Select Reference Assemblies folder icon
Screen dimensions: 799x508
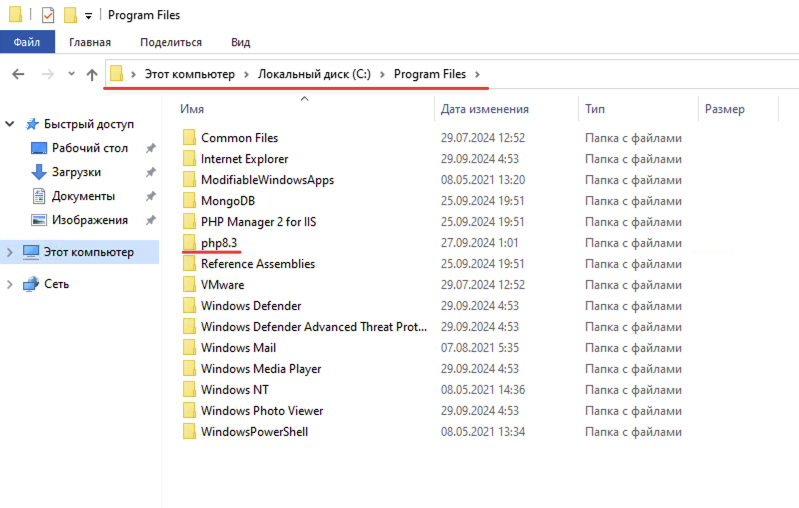click(189, 263)
